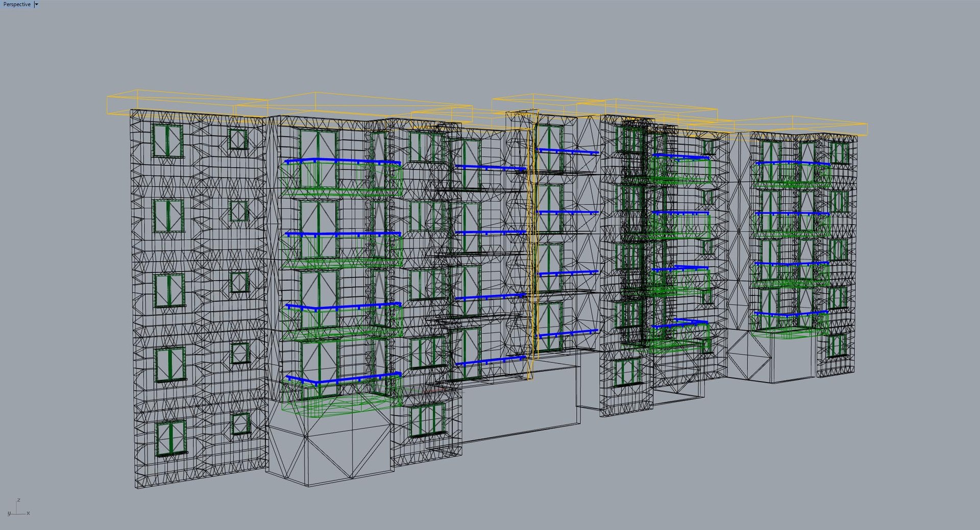Open the Perspective viewport title menu
The height and width of the screenshot is (530, 980).
pyautogui.click(x=16, y=4)
